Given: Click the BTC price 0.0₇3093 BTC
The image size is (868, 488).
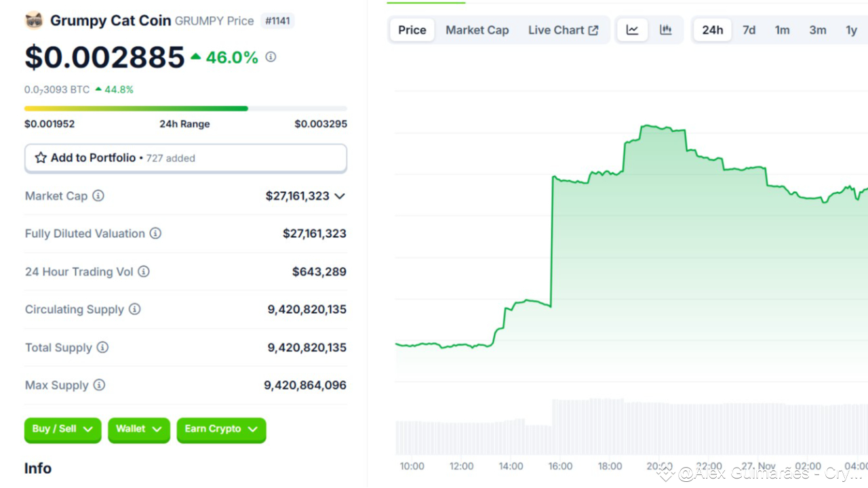Looking at the screenshot, I should pos(57,89).
